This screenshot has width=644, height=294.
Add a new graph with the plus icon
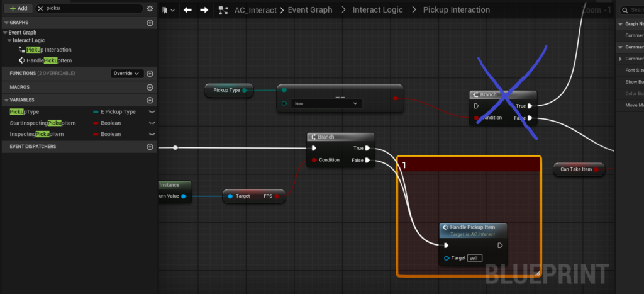tap(150, 23)
